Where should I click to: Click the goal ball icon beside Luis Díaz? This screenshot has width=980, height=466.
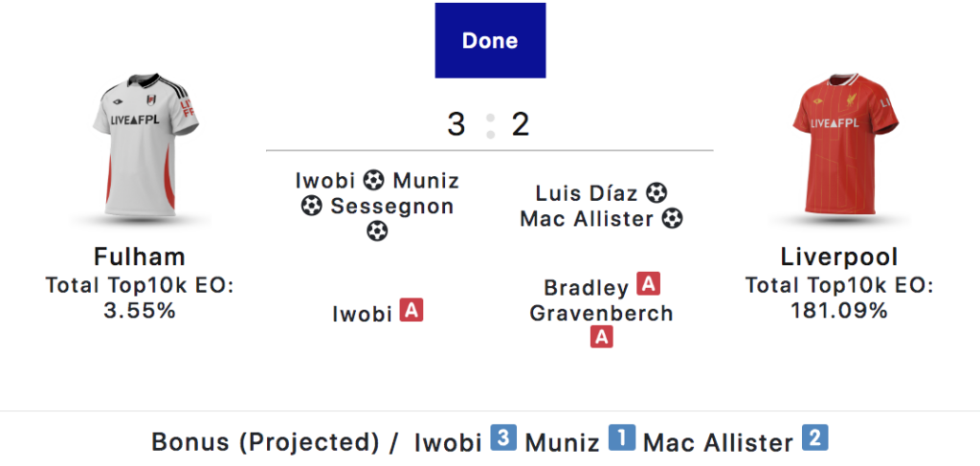(x=656, y=193)
